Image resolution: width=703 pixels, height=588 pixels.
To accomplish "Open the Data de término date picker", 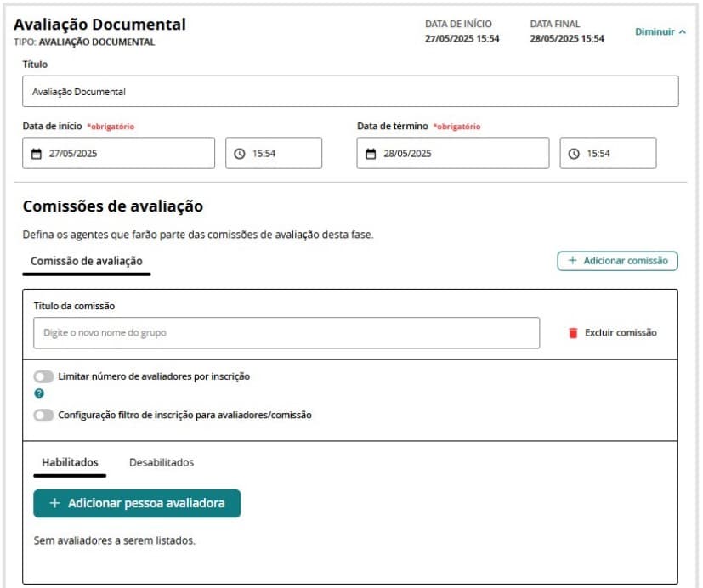I will (x=452, y=154).
